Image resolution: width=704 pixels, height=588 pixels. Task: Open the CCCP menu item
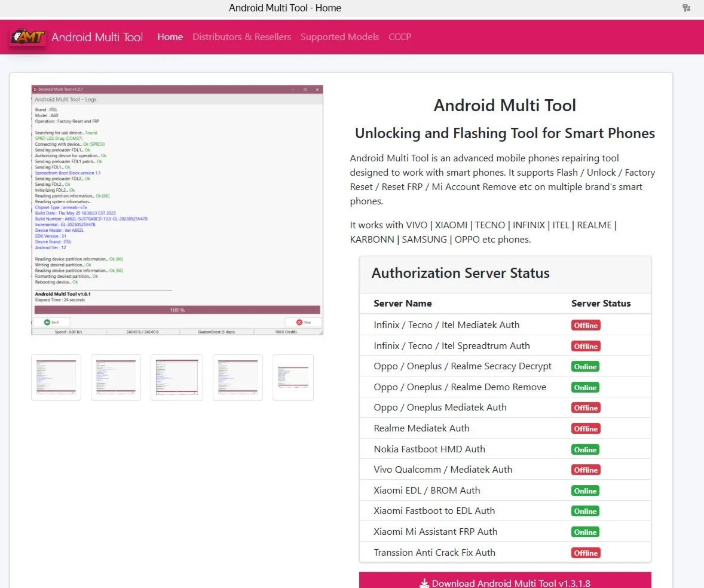click(400, 37)
